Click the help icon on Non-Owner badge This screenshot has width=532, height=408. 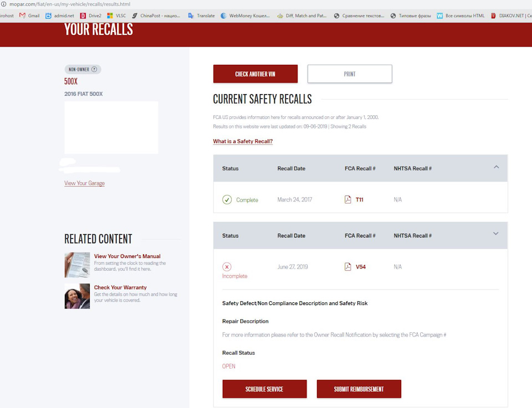(94, 69)
